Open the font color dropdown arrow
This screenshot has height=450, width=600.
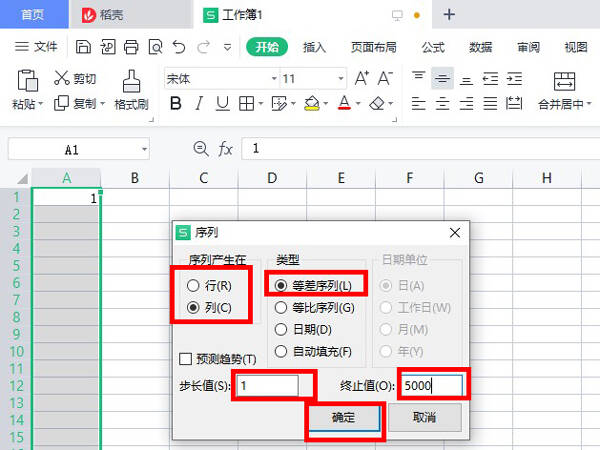coord(358,104)
